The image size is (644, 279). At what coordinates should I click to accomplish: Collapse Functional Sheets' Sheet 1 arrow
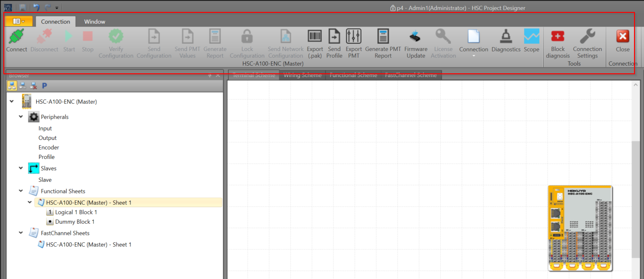coord(30,202)
